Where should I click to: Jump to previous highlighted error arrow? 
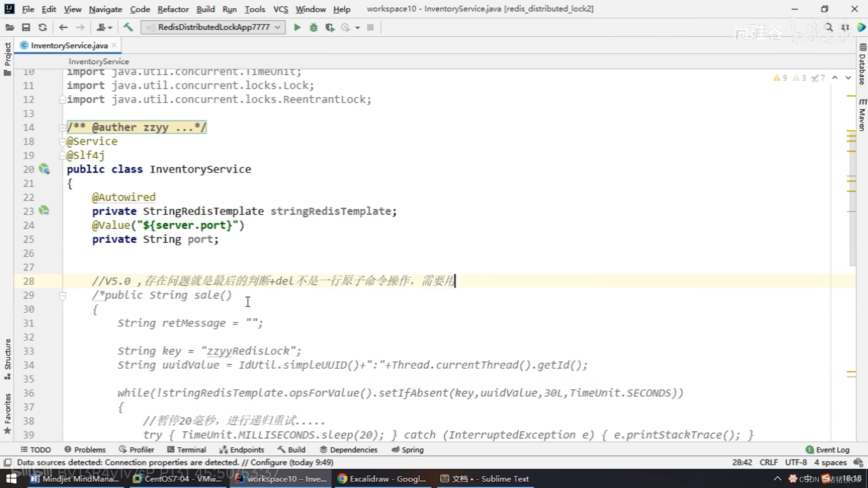[x=835, y=78]
